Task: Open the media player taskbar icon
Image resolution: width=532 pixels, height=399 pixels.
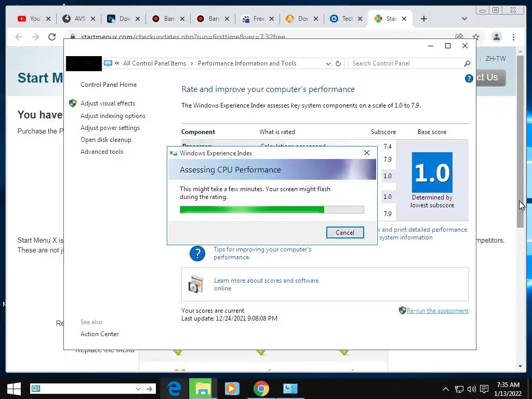Action: click(232, 389)
